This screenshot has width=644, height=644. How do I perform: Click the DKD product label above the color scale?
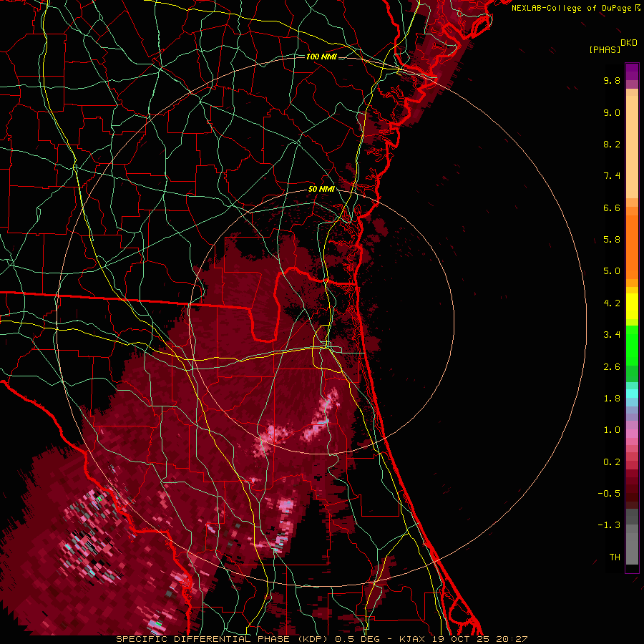(629, 43)
